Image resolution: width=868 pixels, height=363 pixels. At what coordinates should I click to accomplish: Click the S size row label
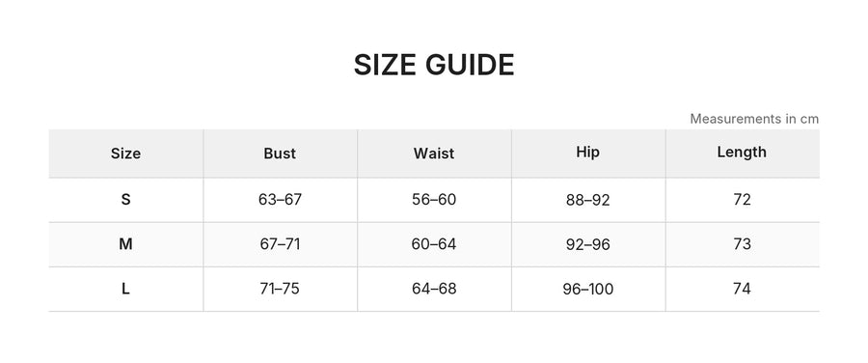(x=125, y=200)
